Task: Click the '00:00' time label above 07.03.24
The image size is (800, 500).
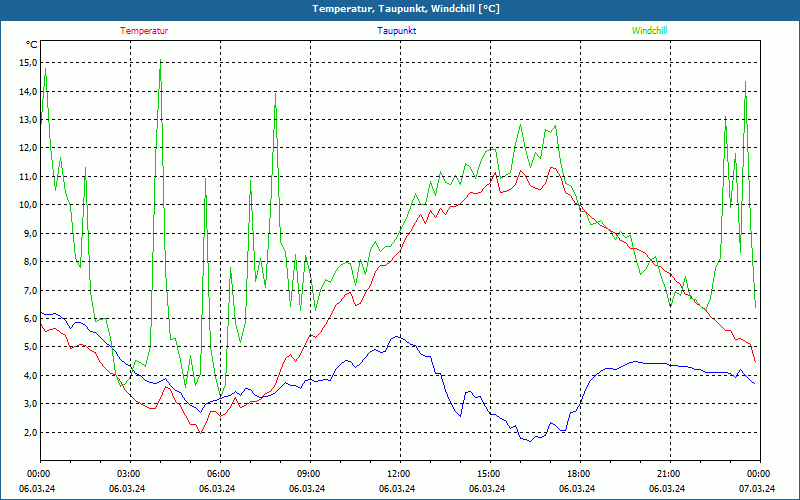Action: click(x=760, y=474)
